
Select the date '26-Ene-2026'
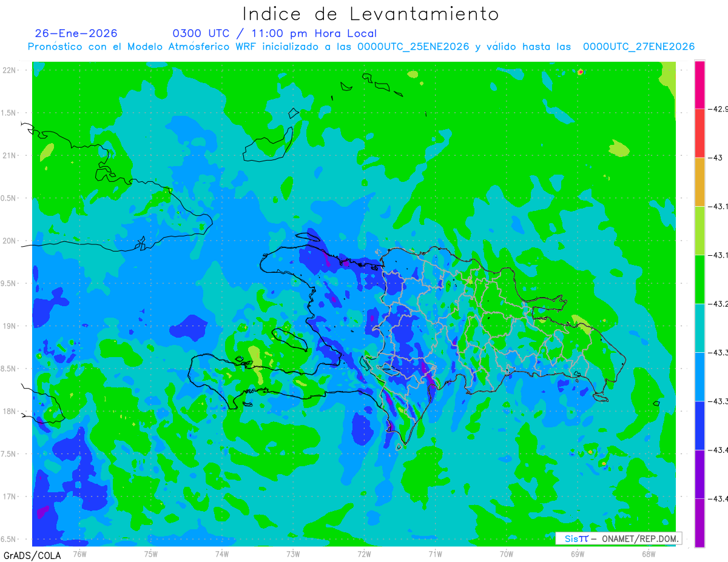(76, 33)
